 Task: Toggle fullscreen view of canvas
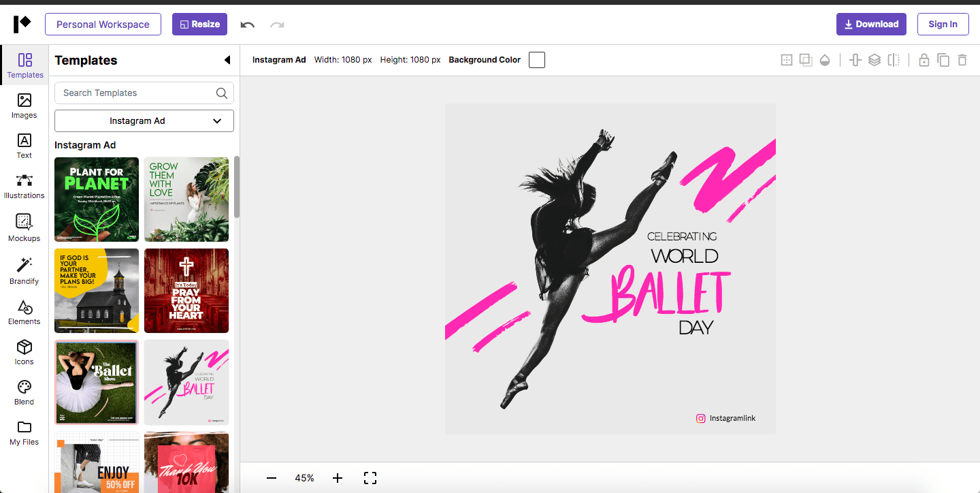(x=370, y=478)
